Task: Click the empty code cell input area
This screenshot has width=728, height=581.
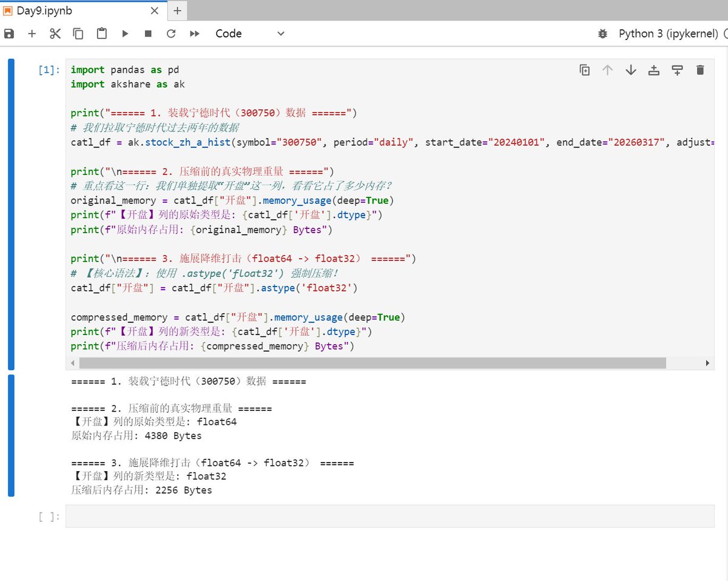Action: (x=390, y=516)
